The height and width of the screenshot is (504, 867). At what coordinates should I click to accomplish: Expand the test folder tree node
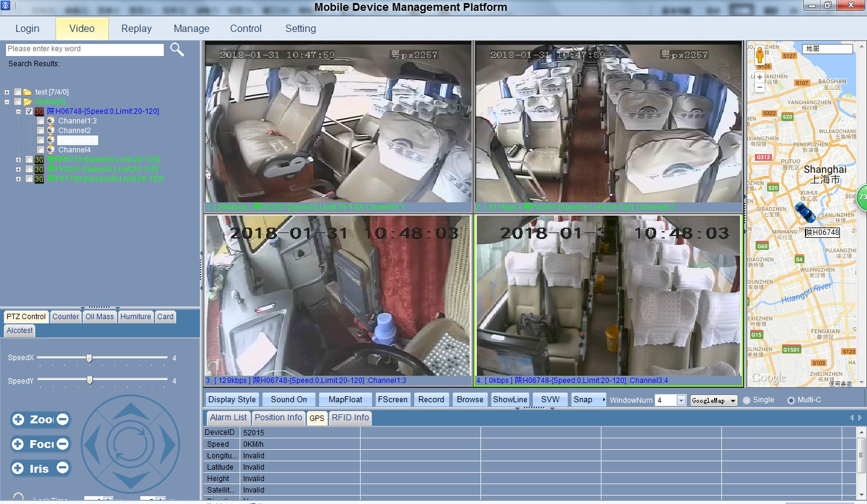point(7,92)
